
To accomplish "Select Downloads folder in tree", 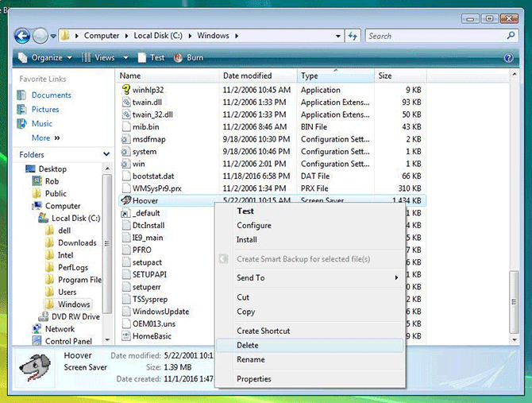I will click(x=77, y=242).
